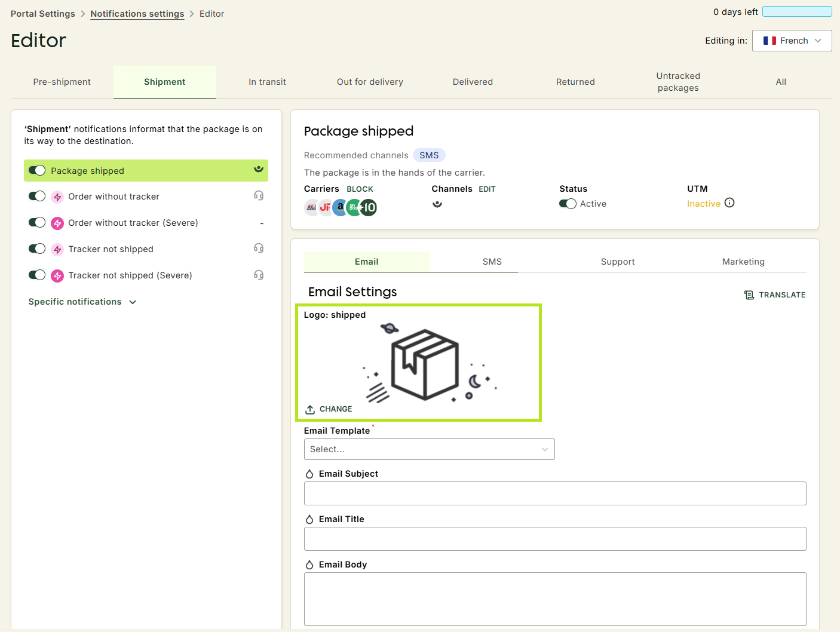Click the upload icon next to CHANGE

[310, 409]
